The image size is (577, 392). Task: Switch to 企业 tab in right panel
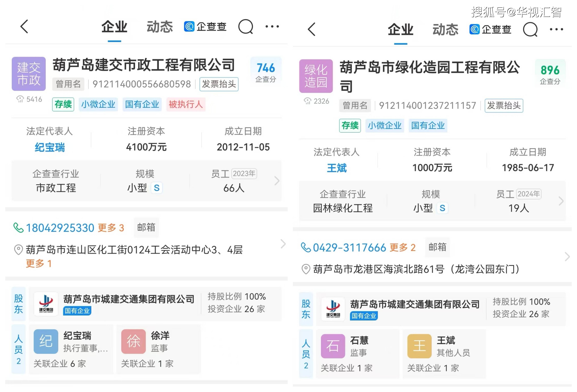coord(401,30)
